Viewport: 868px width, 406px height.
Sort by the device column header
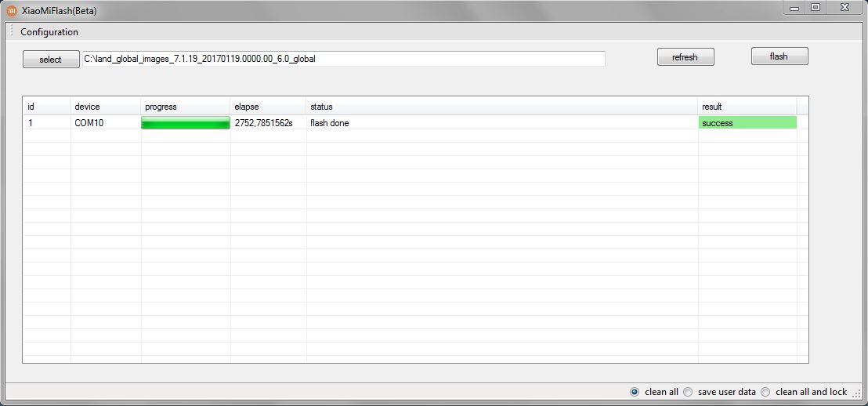pyautogui.click(x=106, y=107)
